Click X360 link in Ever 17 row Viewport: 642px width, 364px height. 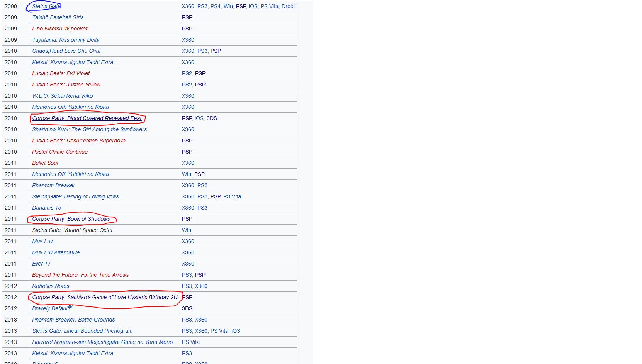188,264
